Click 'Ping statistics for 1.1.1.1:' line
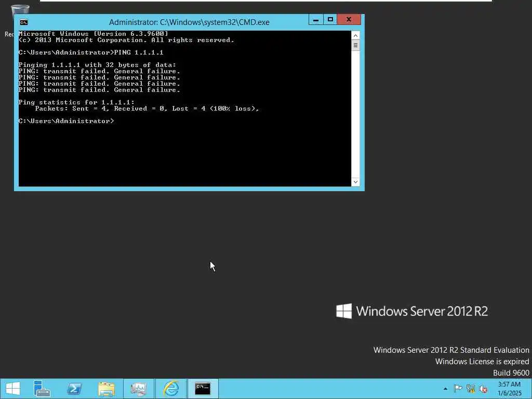Viewport: 532px width, 399px height. (x=76, y=102)
